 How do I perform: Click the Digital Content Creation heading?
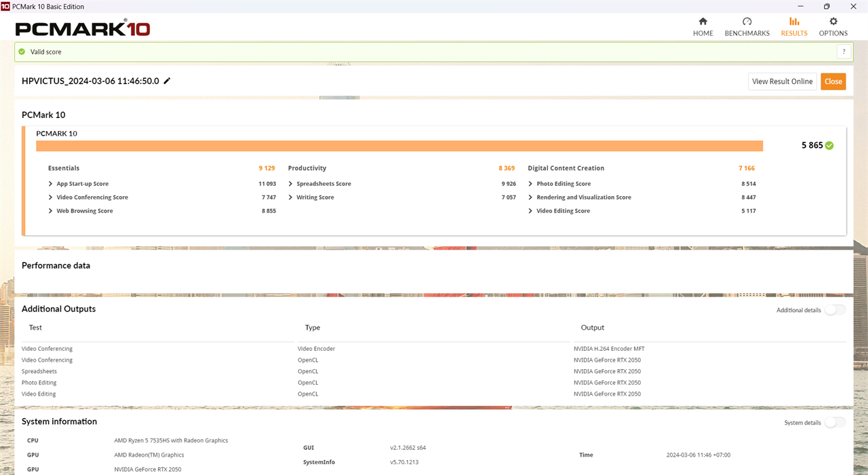pos(566,168)
